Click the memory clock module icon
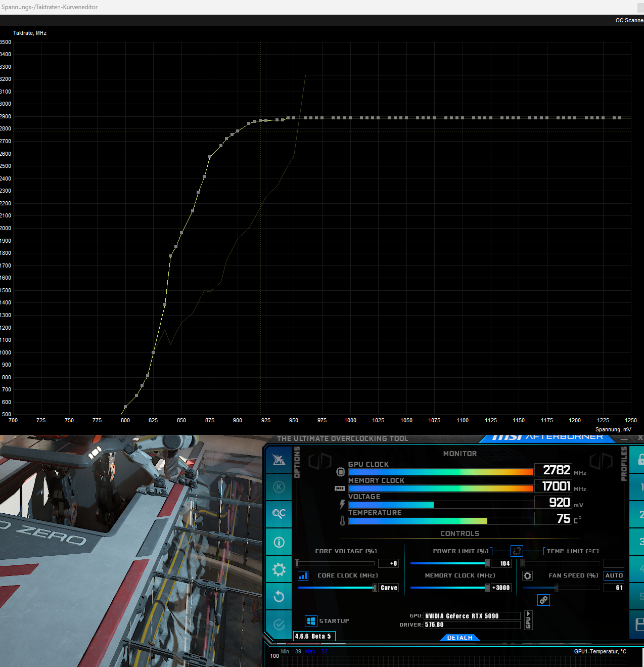 click(x=340, y=488)
